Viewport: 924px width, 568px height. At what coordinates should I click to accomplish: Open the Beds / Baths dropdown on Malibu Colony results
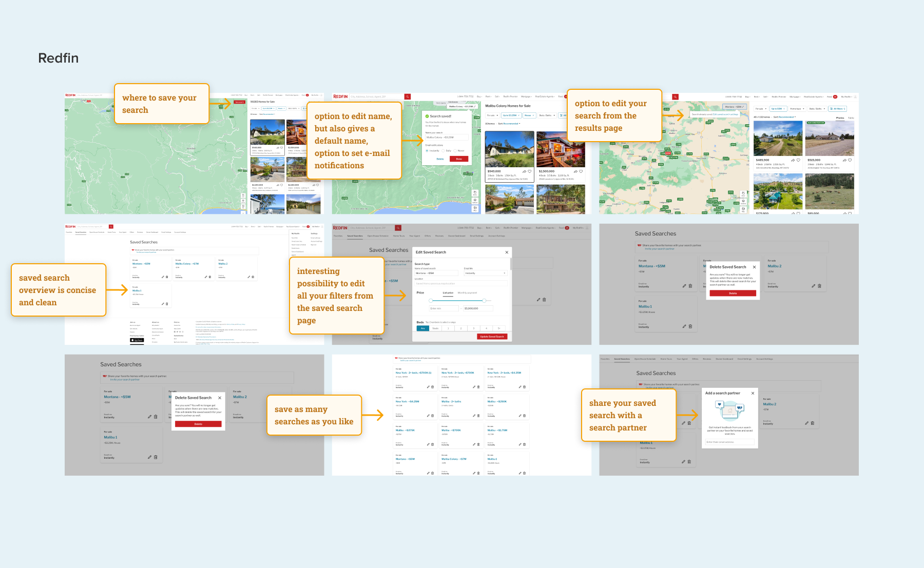tap(547, 115)
